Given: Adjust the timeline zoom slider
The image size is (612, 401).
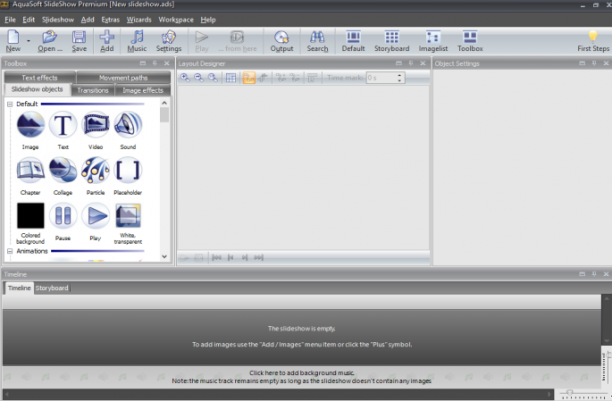Looking at the screenshot, I should [569, 392].
